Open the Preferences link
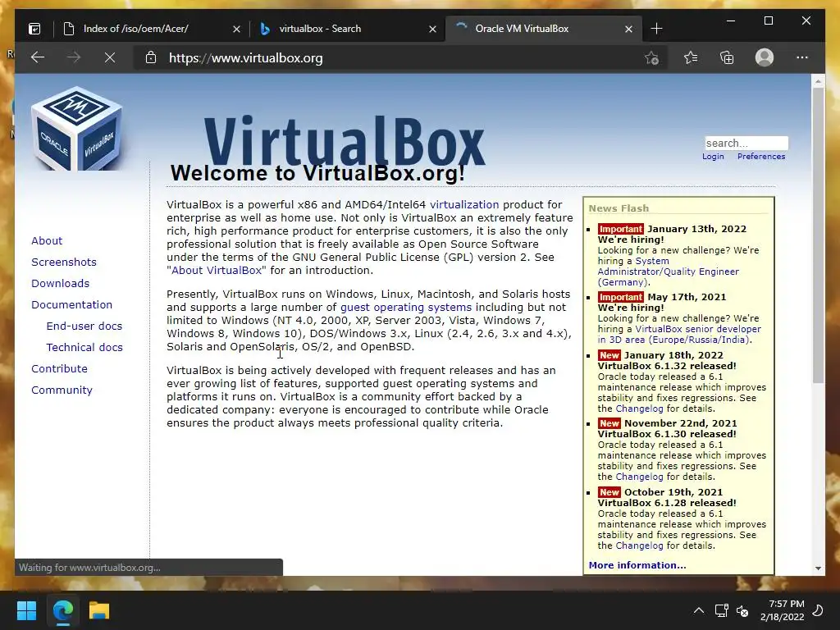The height and width of the screenshot is (630, 840). coord(760,157)
